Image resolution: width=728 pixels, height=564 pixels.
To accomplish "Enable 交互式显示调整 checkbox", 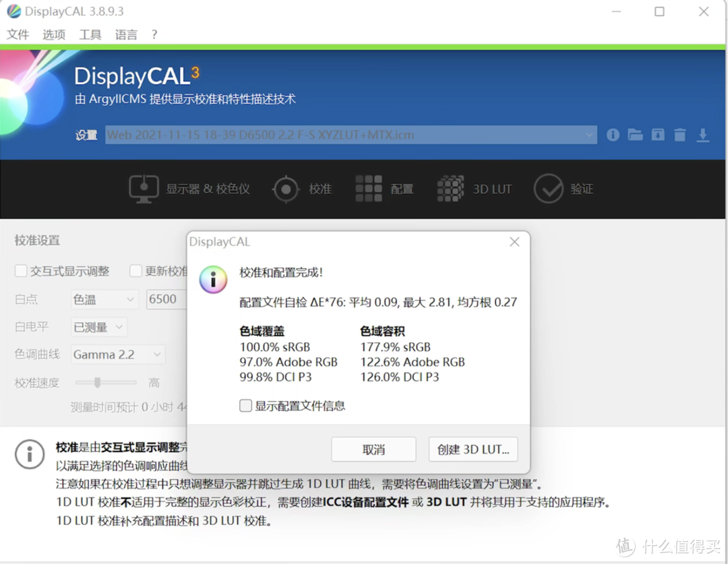I will point(21,271).
